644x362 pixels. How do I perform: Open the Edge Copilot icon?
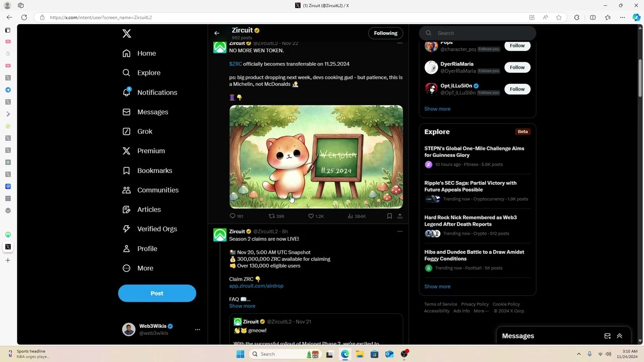point(636,18)
